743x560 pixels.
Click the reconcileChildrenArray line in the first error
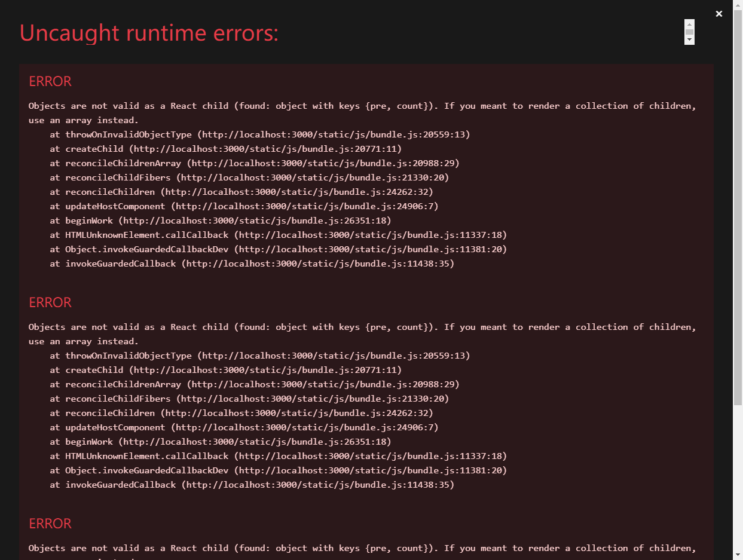pos(255,163)
